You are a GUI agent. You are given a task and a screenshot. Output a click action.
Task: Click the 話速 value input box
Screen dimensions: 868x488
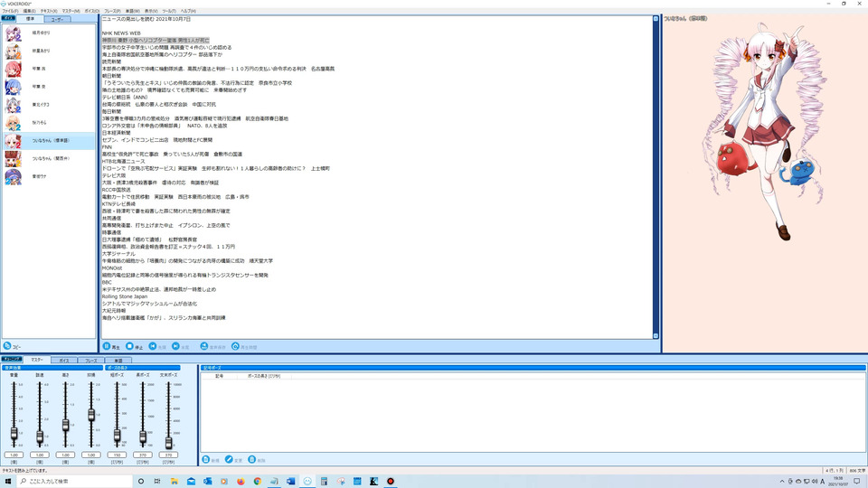(40, 455)
